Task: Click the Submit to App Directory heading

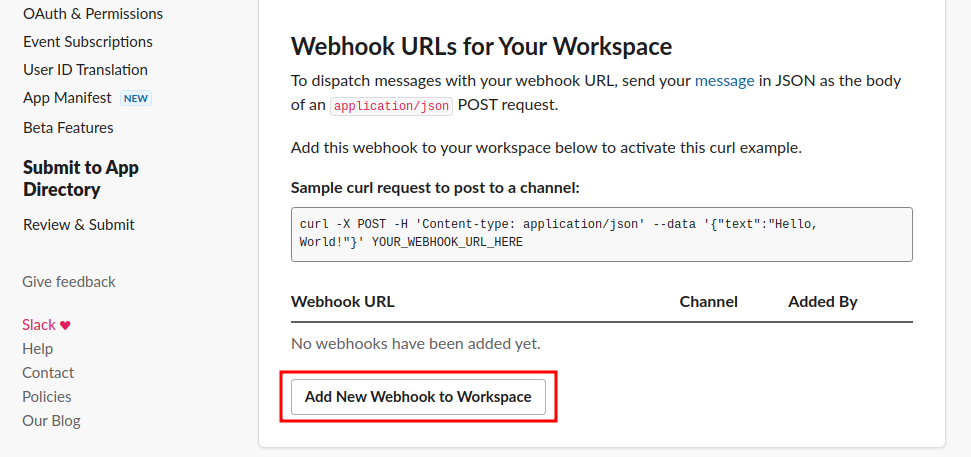Action: pyautogui.click(x=81, y=178)
